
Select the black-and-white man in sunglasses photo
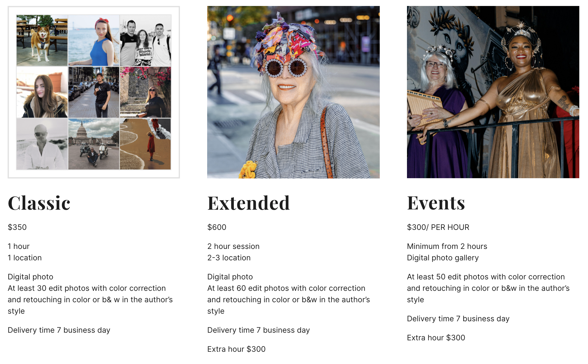[x=42, y=144]
